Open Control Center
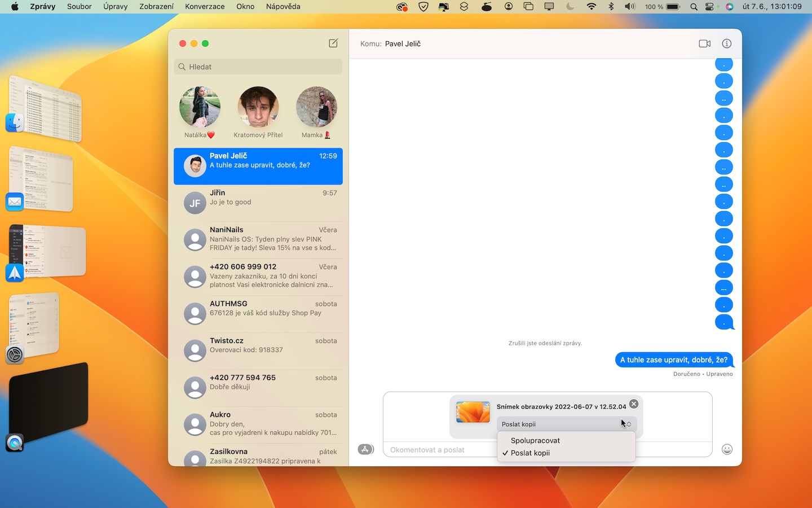 tap(709, 7)
